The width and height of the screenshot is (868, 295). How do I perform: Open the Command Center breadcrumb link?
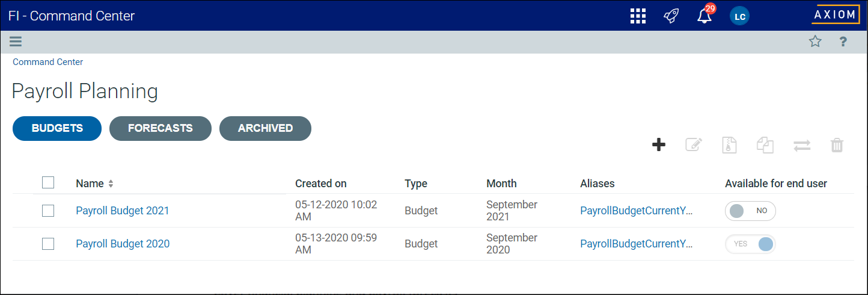click(48, 62)
